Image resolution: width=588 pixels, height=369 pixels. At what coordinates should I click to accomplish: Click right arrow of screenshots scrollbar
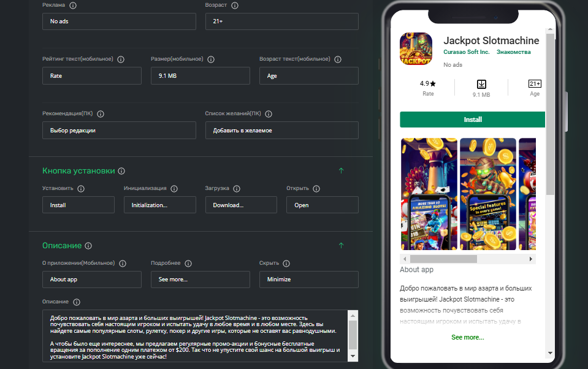(x=530, y=259)
